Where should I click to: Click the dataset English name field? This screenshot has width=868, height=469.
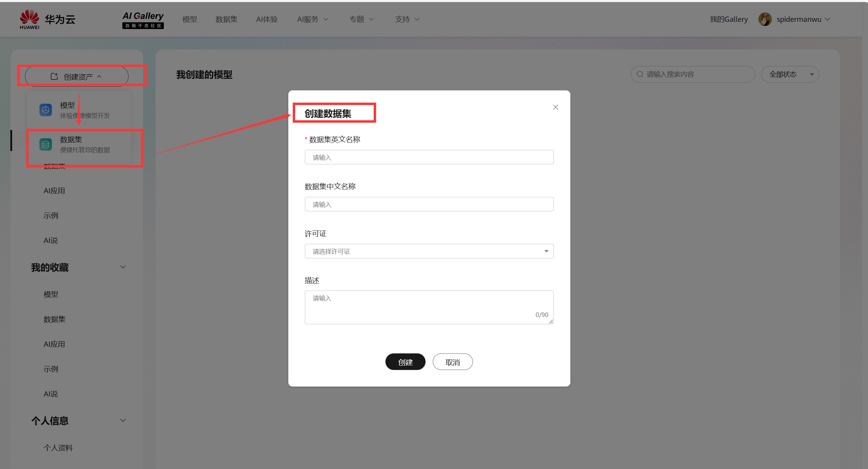point(429,157)
